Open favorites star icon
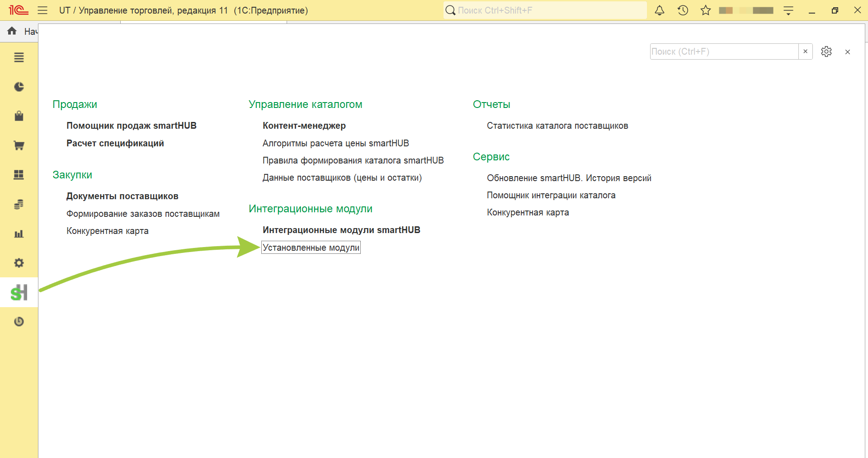 (706, 10)
